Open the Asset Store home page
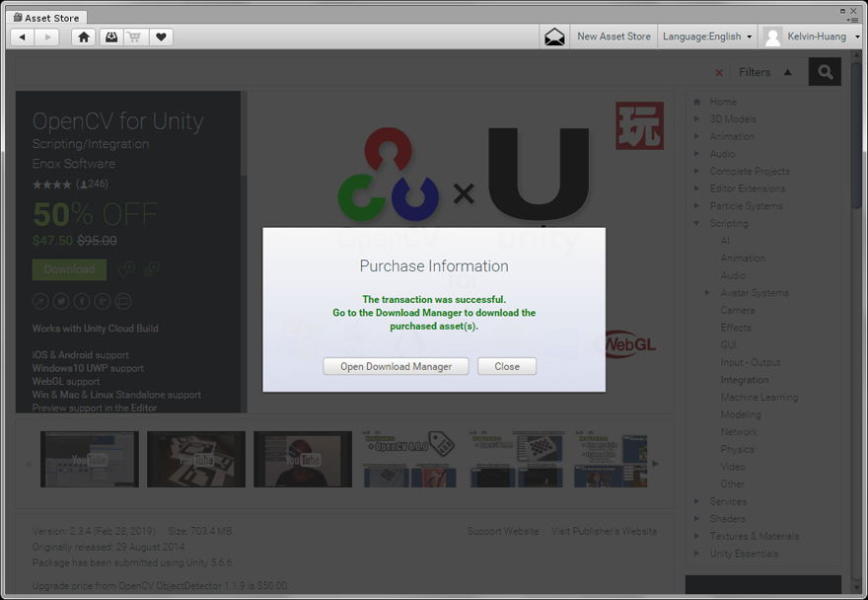This screenshot has height=600, width=868. 84,37
